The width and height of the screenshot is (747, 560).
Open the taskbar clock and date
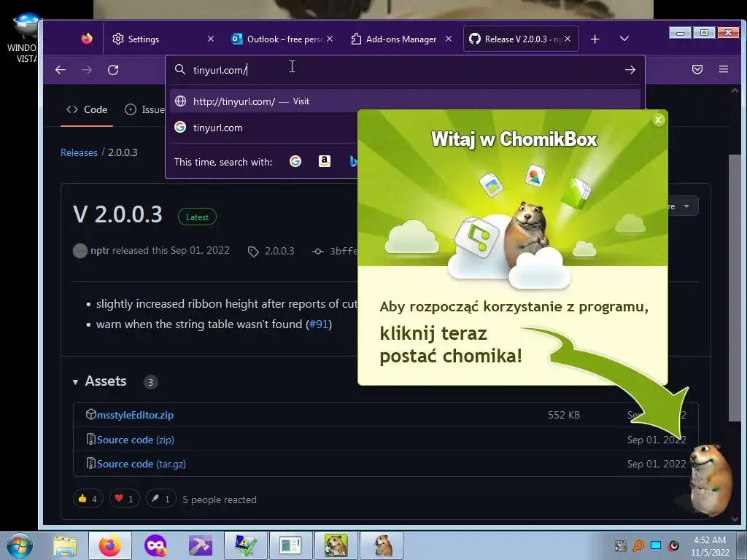[x=710, y=546]
